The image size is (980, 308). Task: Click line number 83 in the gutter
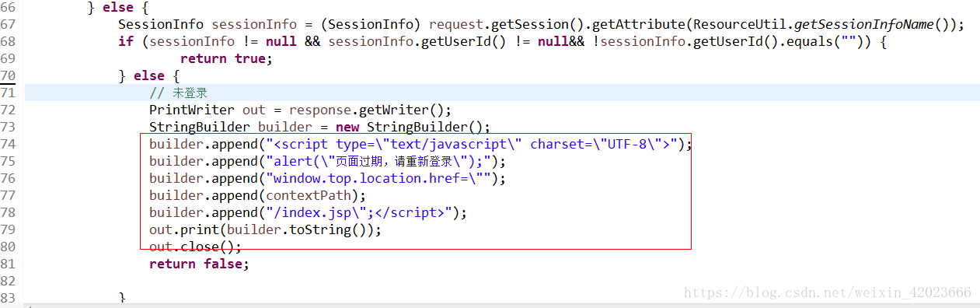click(8, 298)
